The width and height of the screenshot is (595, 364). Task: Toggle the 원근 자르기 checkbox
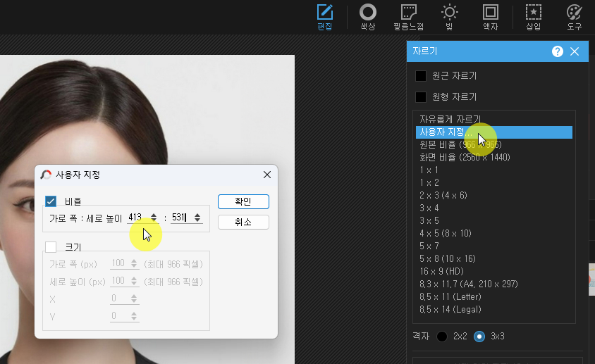pyautogui.click(x=421, y=76)
